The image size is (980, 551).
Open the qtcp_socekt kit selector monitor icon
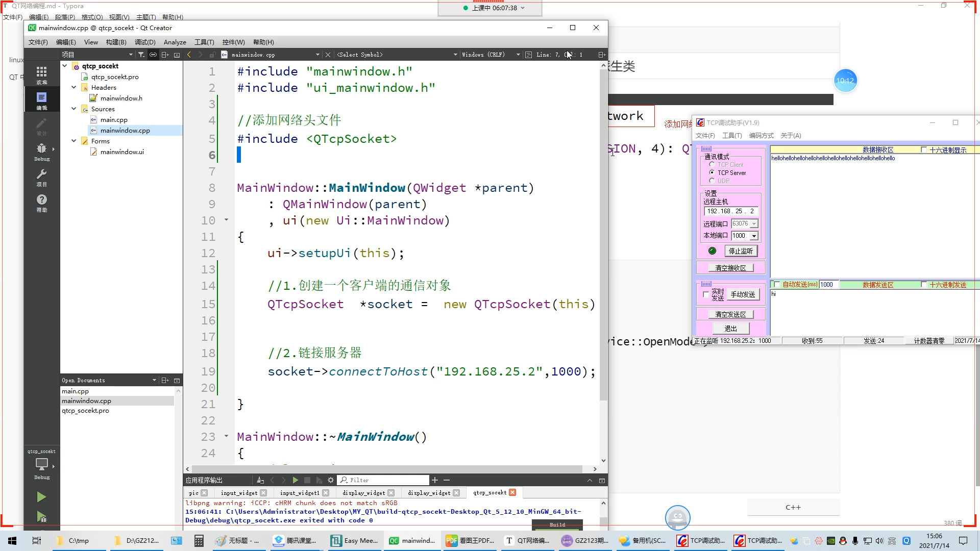pyautogui.click(x=42, y=464)
